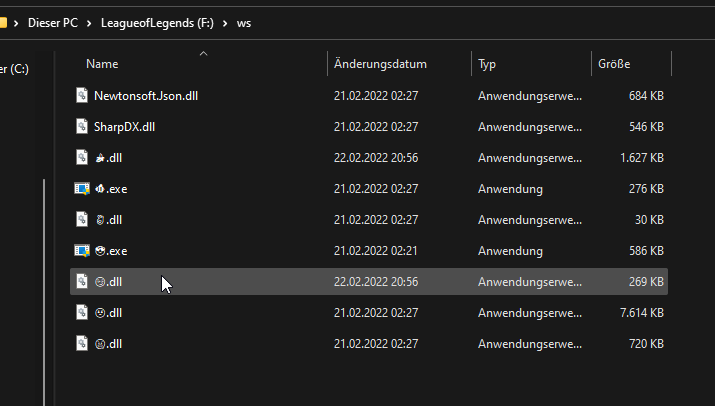Click date 22.02.2022 20:56 in 1.627 KB row
Image resolution: width=715 pixels, height=406 pixels.
(x=376, y=158)
